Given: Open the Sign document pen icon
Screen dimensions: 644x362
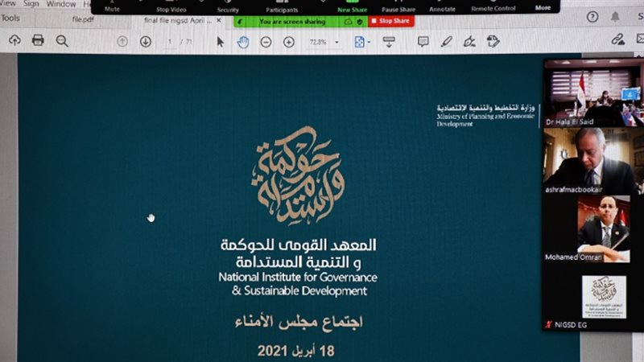Looking at the screenshot, I should (x=469, y=42).
